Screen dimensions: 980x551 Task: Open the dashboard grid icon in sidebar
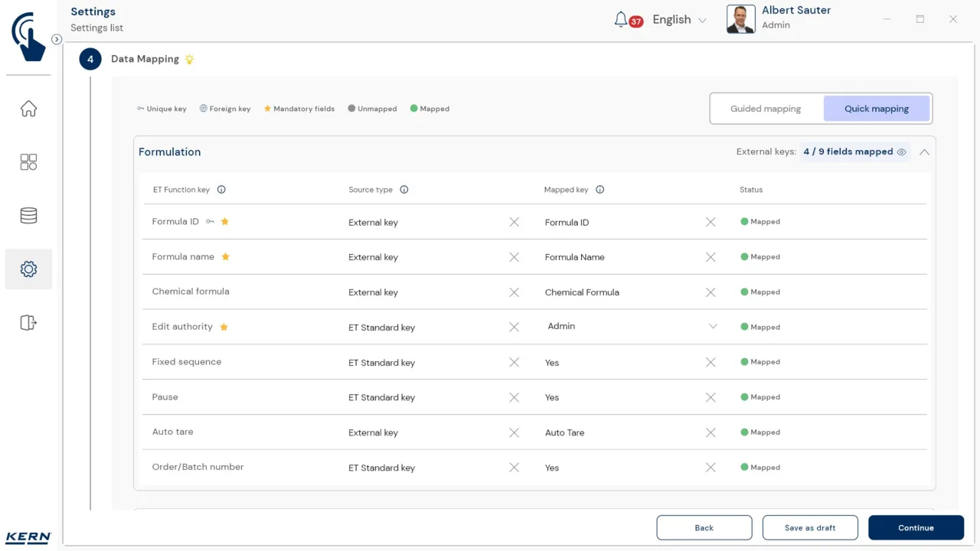(x=28, y=162)
